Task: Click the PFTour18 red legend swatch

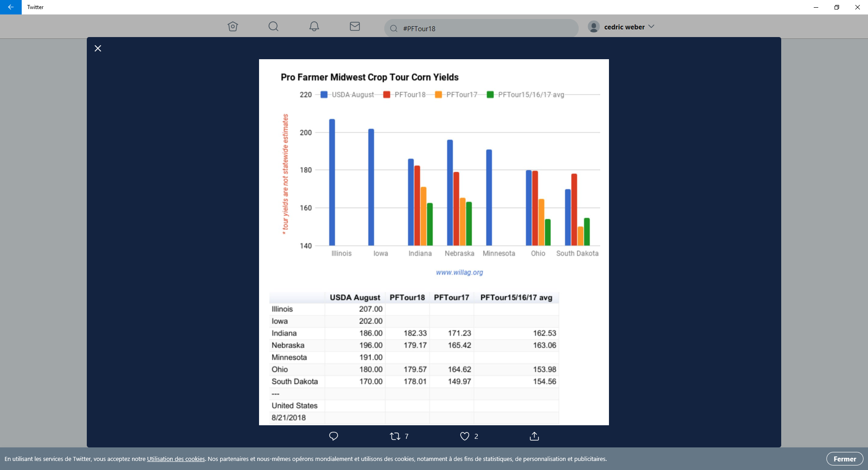Action: 387,94
